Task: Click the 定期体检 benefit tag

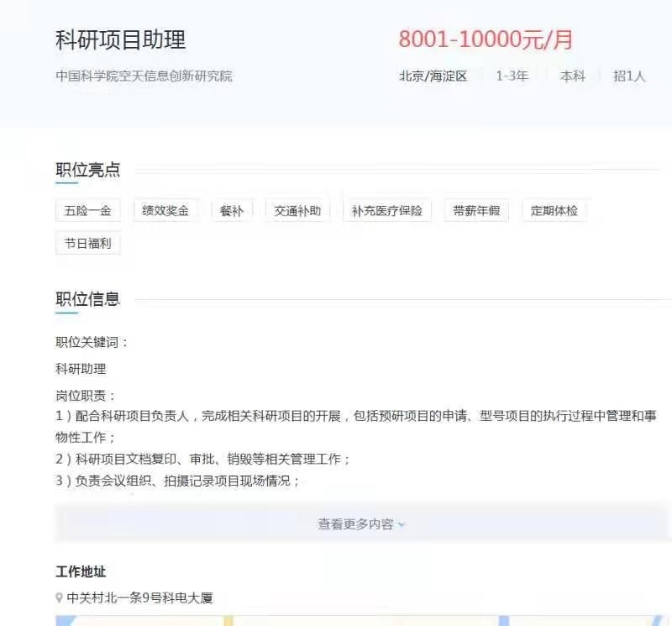Action: point(554,211)
